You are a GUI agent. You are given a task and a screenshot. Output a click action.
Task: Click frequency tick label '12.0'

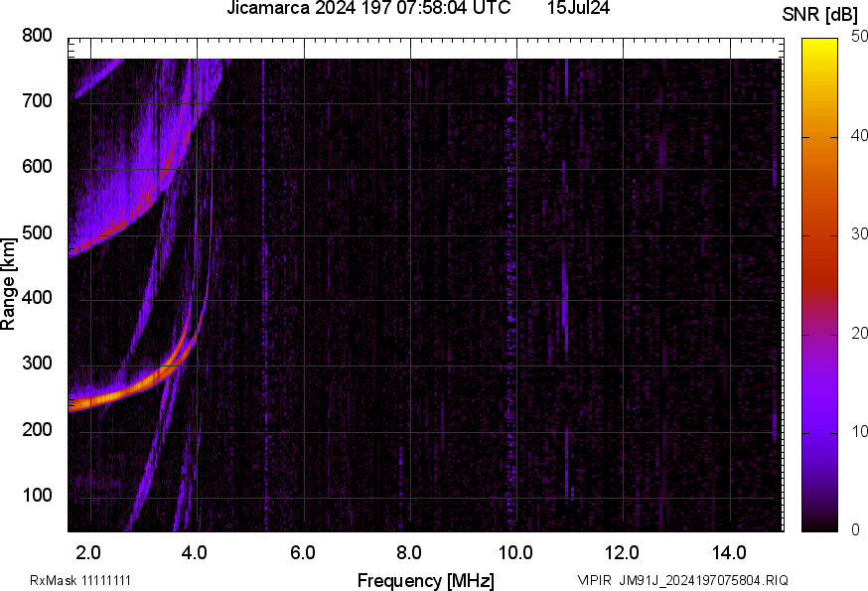[622, 552]
